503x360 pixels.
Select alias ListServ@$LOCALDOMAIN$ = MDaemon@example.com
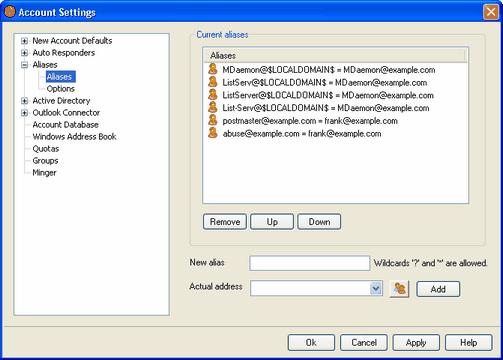[x=325, y=82]
